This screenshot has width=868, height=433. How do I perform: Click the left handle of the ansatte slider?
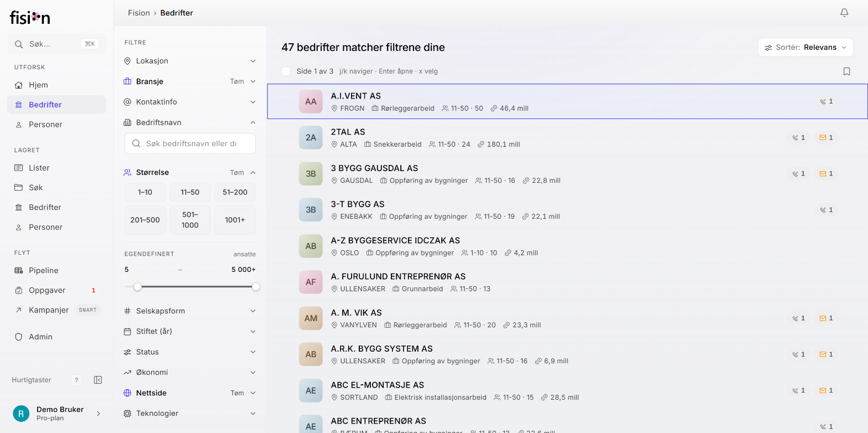coord(137,287)
